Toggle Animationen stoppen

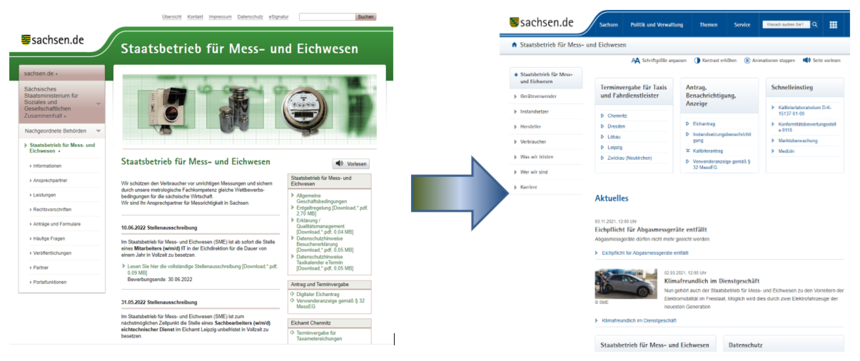(x=769, y=60)
